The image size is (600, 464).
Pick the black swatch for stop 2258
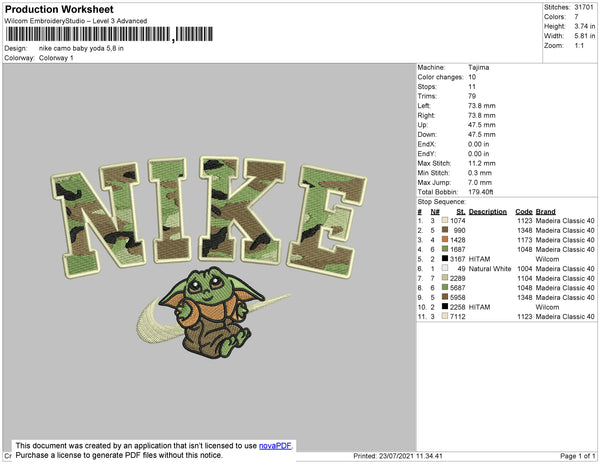(x=445, y=306)
